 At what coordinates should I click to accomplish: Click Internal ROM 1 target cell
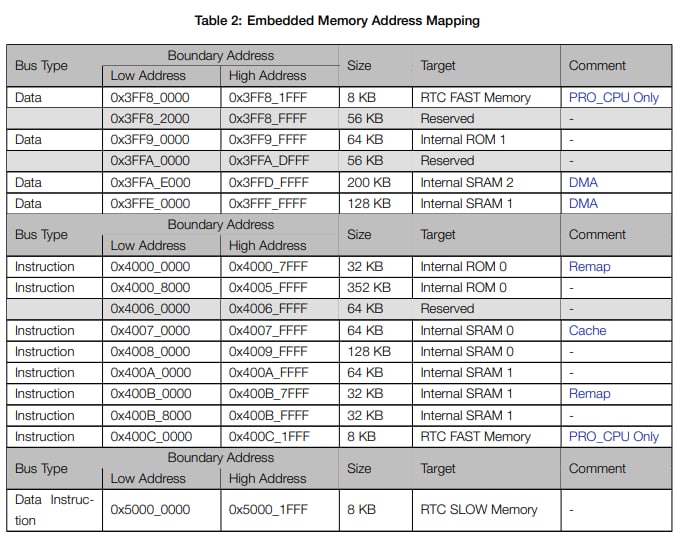point(463,140)
